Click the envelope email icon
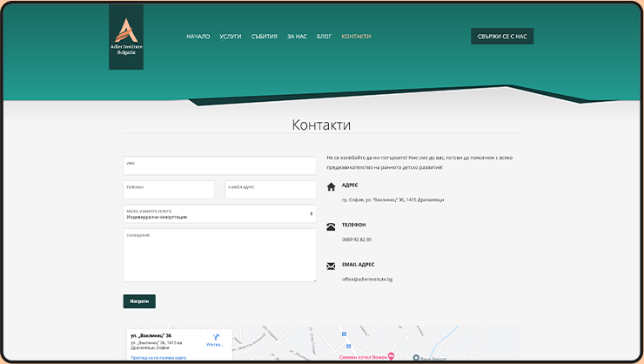 click(x=331, y=266)
